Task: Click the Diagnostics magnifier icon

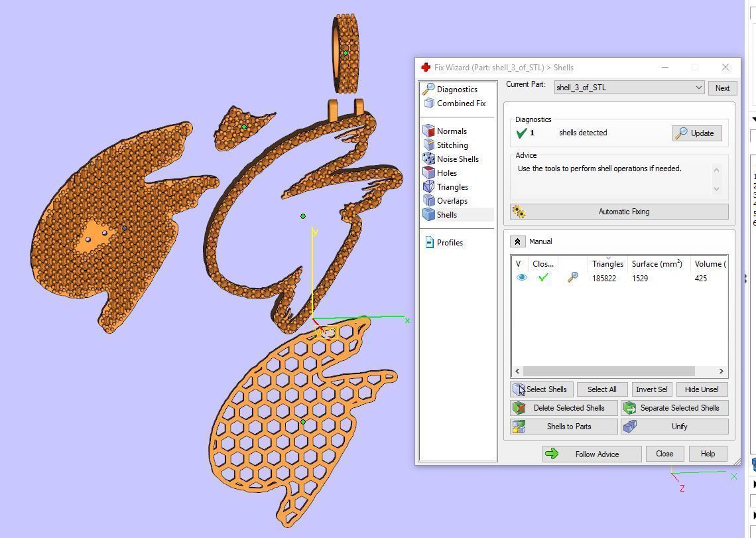Action: (x=428, y=89)
